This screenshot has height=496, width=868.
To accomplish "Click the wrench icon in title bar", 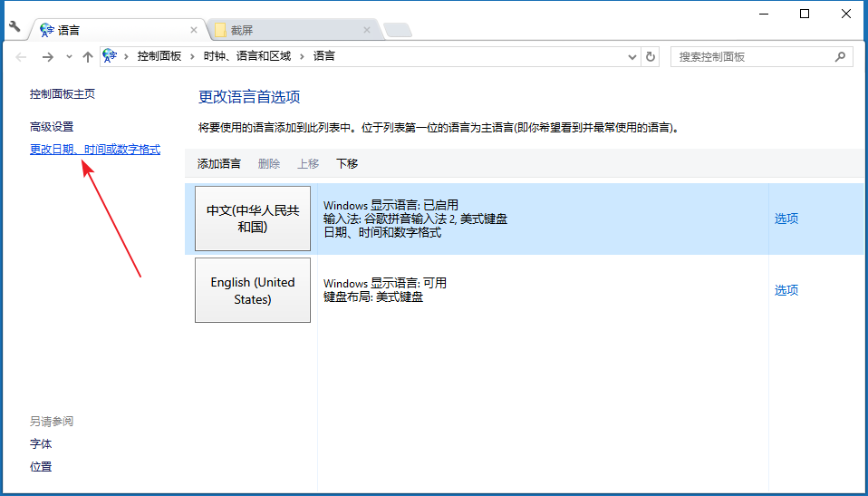I will 14,26.
